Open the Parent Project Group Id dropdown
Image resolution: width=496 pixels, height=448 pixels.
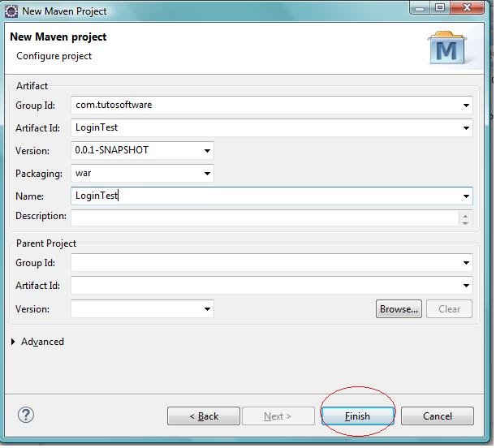click(x=466, y=263)
